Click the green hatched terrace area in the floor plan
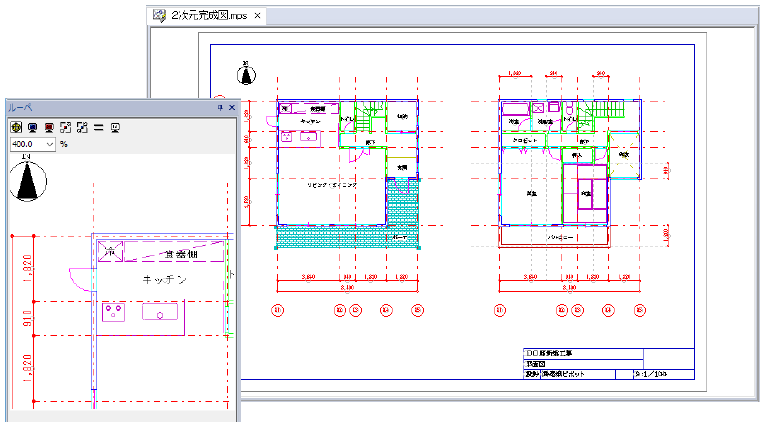This screenshot has height=426, width=762. [330, 237]
